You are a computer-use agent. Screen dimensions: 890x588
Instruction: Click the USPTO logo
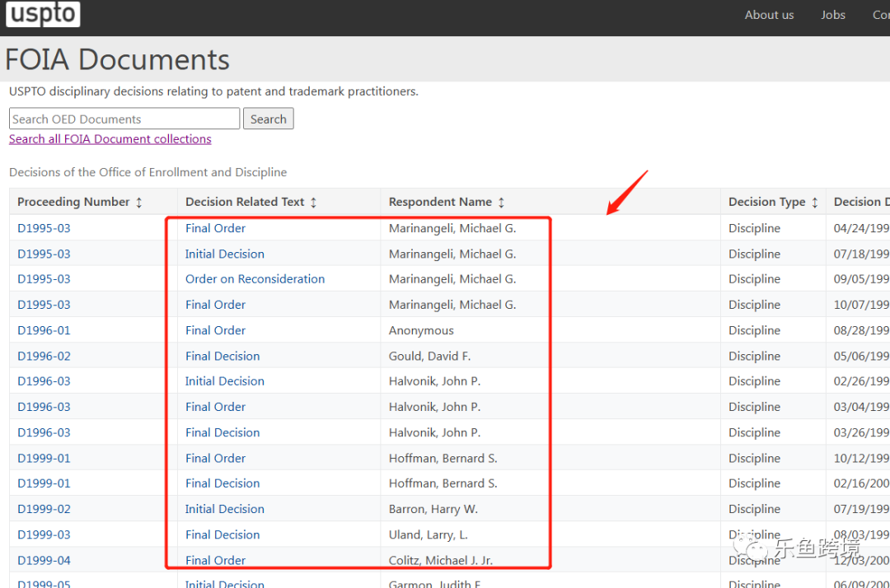click(43, 15)
